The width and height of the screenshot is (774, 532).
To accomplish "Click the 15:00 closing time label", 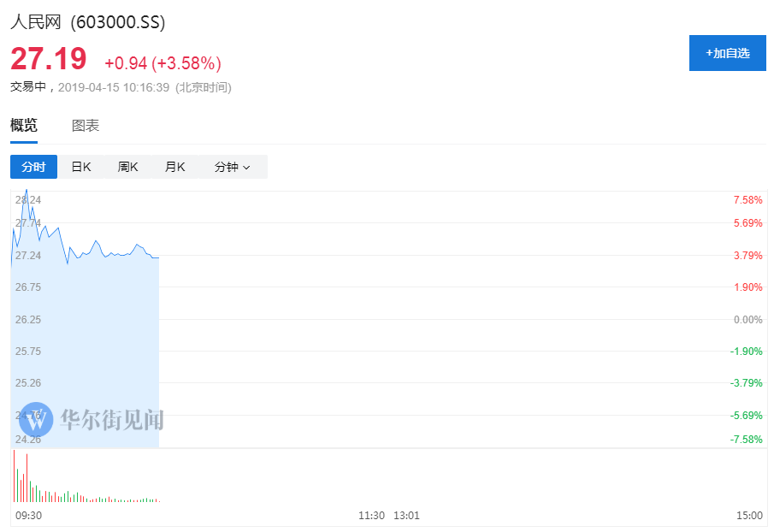I will [749, 516].
